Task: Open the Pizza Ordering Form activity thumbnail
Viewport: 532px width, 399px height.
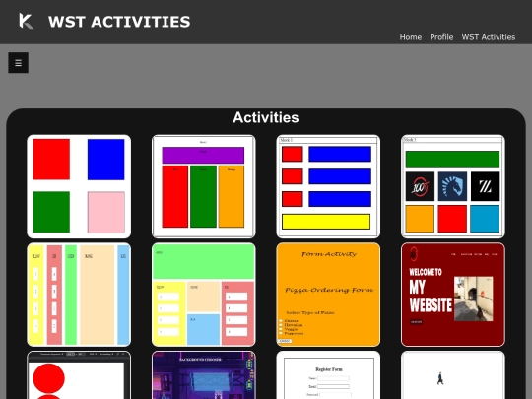Action: [x=328, y=295]
